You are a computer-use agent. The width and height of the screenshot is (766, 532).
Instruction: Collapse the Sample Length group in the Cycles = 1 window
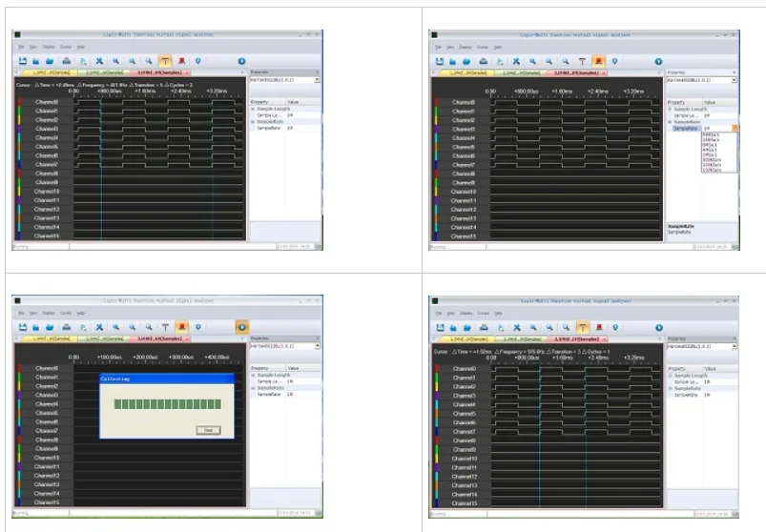point(671,376)
